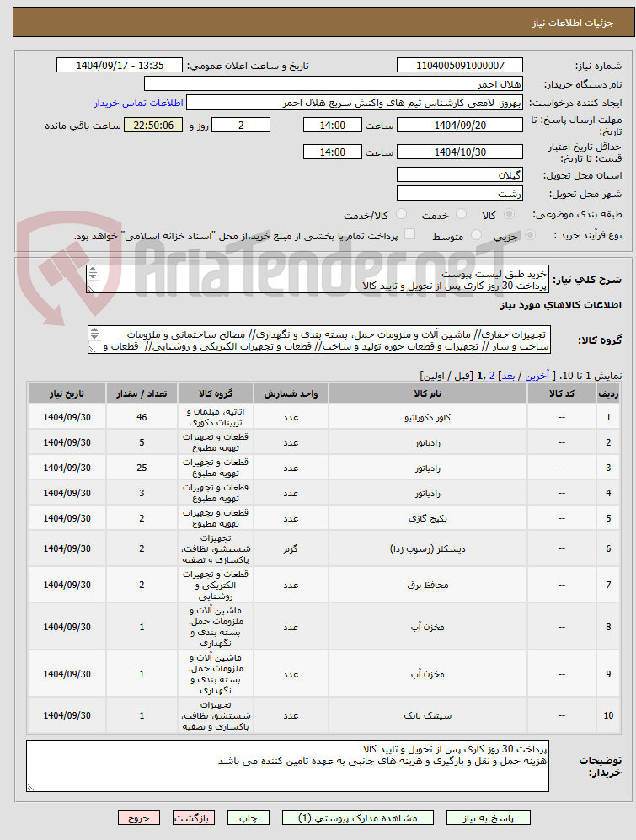Screen dimensions: 636x840
Task: Click the توضیحات خریدار text area
Action: (288, 766)
